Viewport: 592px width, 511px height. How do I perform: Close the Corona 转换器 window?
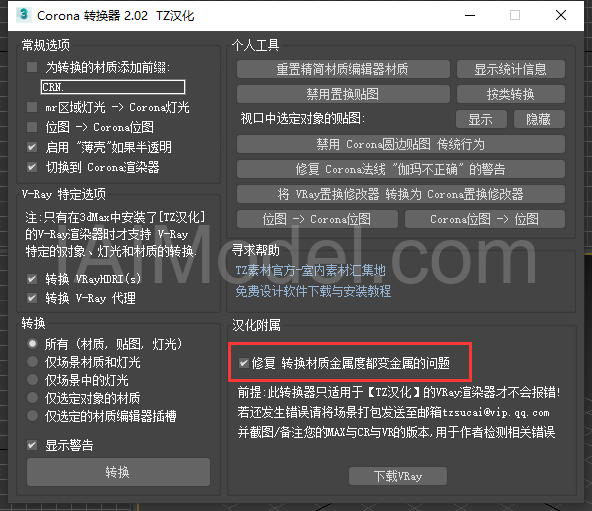coord(561,15)
